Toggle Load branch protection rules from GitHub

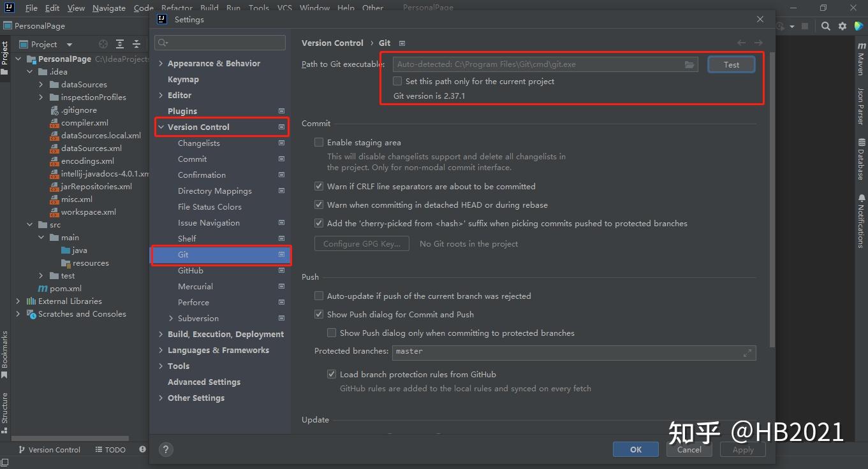[332, 374]
